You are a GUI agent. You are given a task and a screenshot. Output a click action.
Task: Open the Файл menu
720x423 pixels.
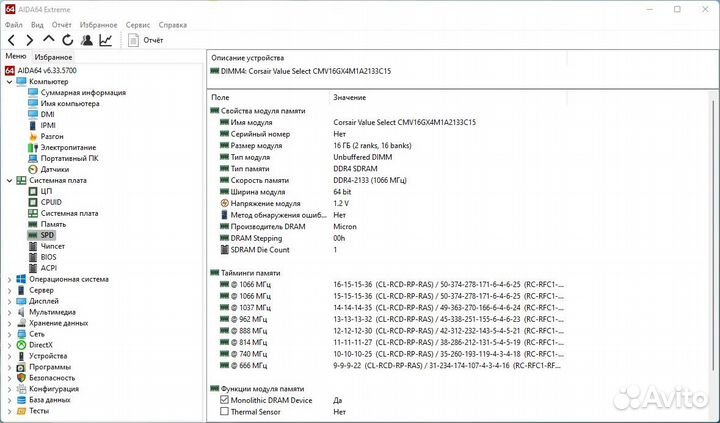click(13, 25)
